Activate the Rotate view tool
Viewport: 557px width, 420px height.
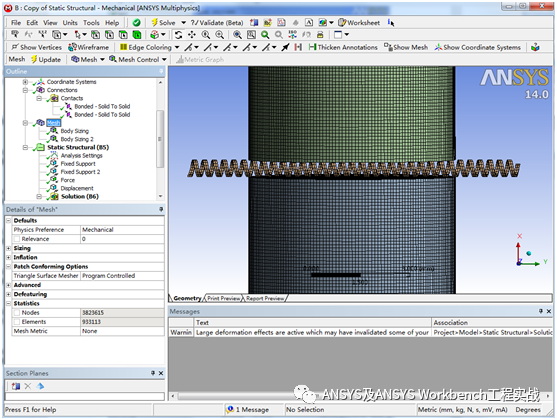(x=178, y=35)
